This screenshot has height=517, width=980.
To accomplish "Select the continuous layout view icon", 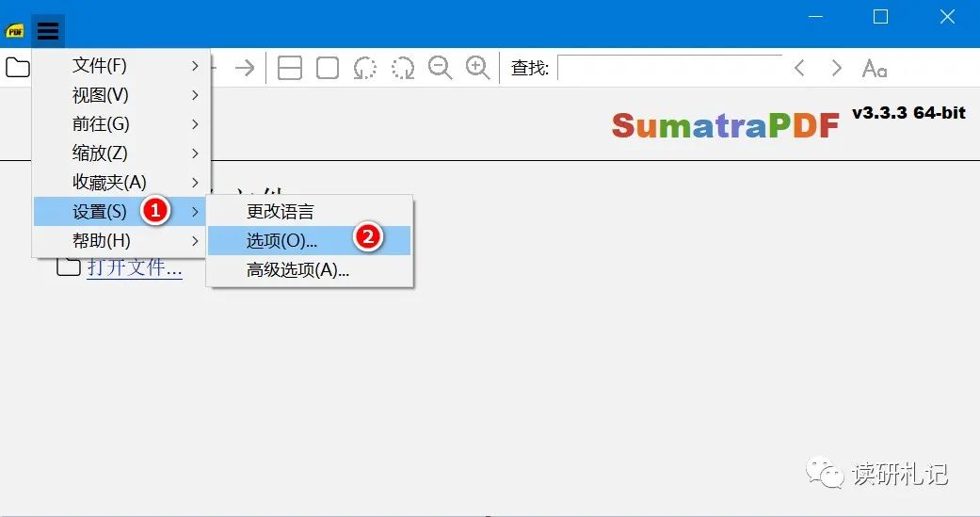I will (x=290, y=68).
